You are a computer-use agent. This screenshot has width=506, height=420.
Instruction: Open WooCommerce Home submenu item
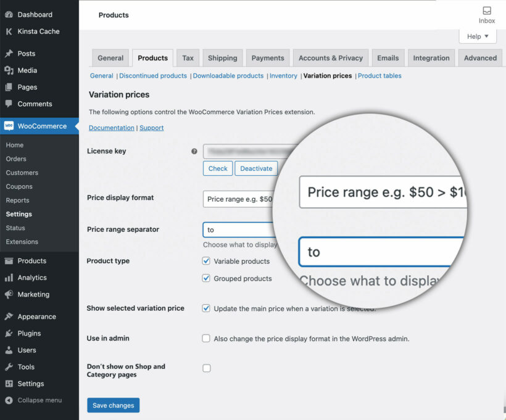point(15,145)
